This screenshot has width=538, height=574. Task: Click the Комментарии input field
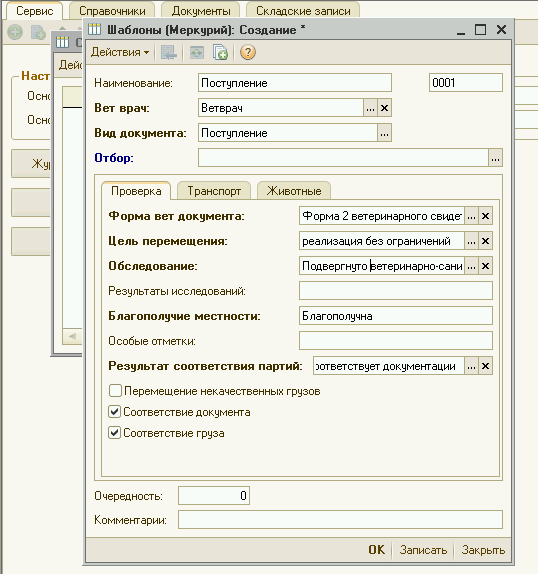pos(340,520)
